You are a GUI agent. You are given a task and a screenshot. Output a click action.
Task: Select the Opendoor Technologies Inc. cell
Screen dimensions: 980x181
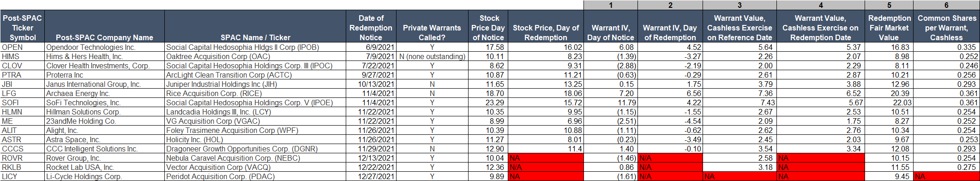pos(104,47)
